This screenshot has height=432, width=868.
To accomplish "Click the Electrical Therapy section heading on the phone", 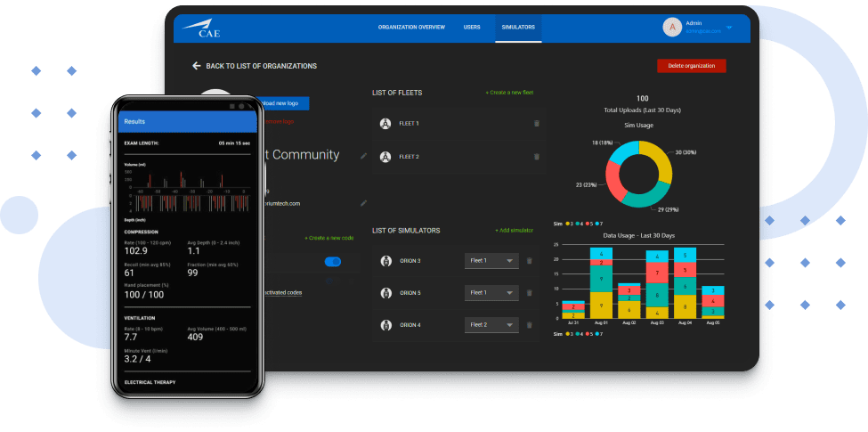I will pyautogui.click(x=150, y=382).
